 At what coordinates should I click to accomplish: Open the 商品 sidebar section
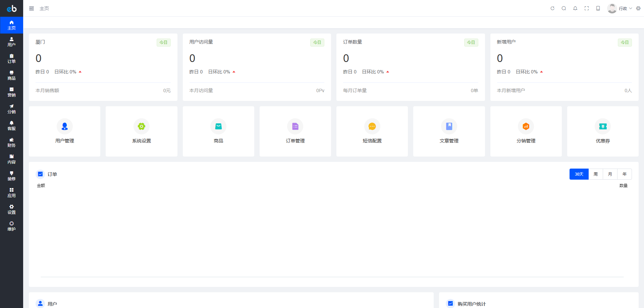[x=11, y=76]
